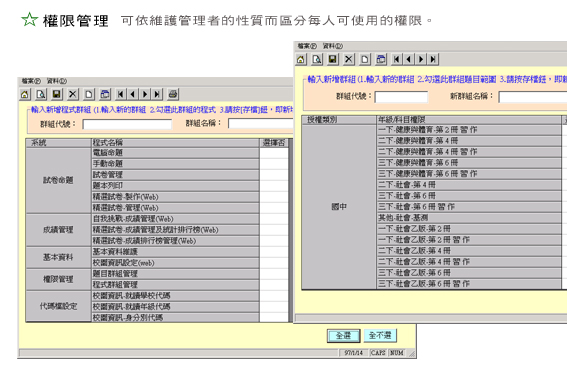The height and width of the screenshot is (369, 567).
Task: Click the printer icon in the 程式群組 window
Action: tap(173, 95)
